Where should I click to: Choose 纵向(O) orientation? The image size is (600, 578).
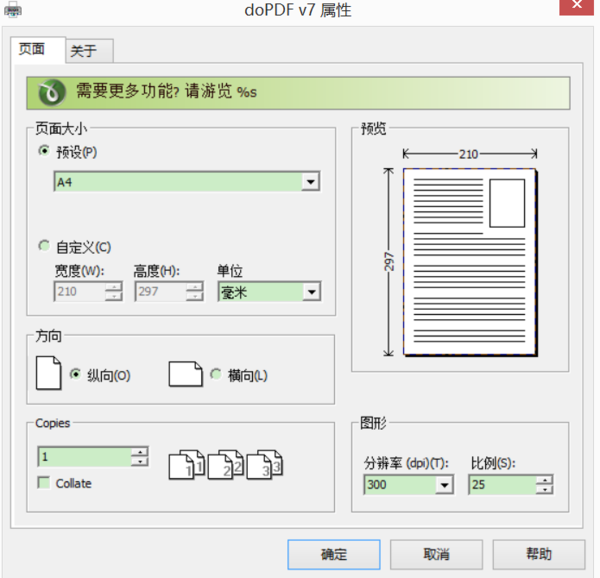pos(76,374)
